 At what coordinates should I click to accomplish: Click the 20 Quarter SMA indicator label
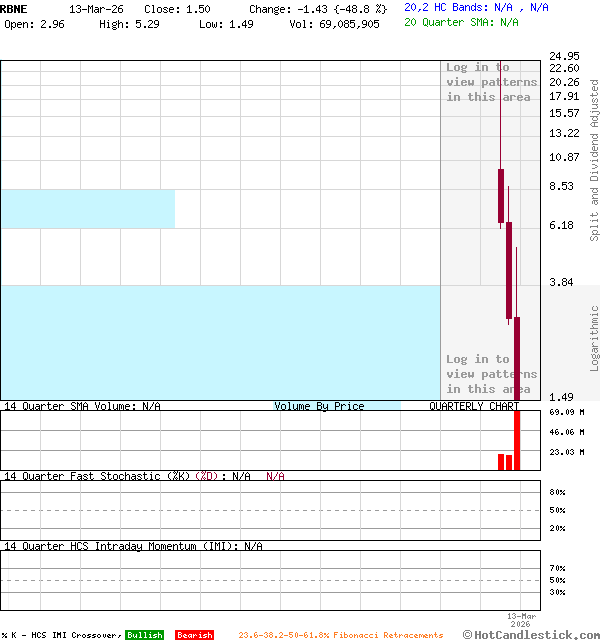[461, 21]
